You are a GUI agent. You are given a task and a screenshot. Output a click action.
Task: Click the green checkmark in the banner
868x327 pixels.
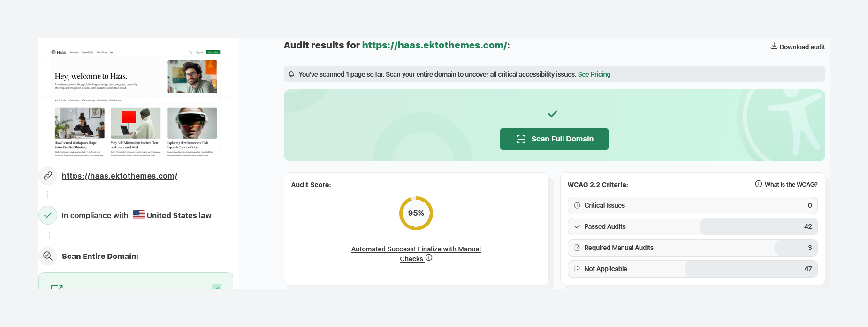553,114
